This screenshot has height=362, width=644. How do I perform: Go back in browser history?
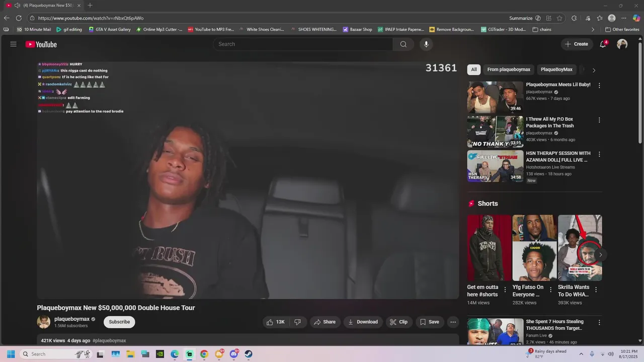pyautogui.click(x=7, y=18)
